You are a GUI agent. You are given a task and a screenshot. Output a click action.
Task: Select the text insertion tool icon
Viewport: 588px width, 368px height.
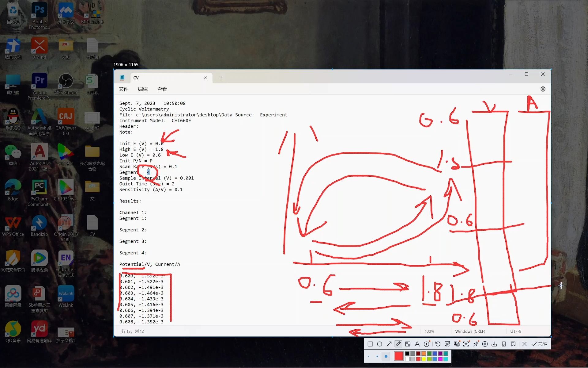tap(417, 344)
